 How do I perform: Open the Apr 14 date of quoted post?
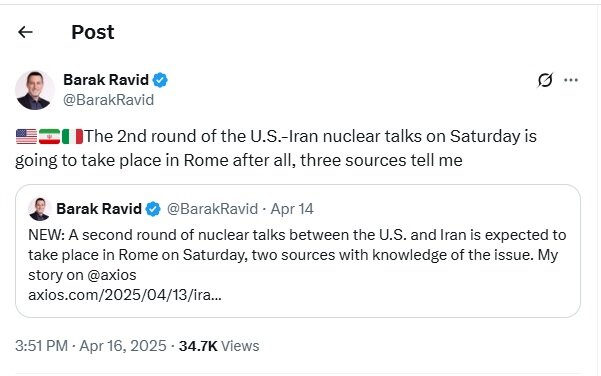[x=292, y=209]
